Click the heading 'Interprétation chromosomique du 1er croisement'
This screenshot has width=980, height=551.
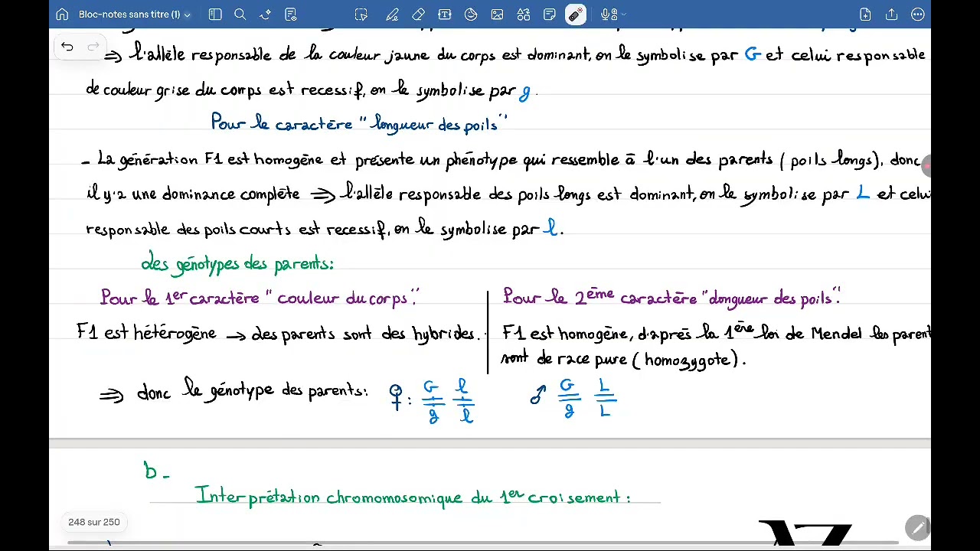(413, 497)
